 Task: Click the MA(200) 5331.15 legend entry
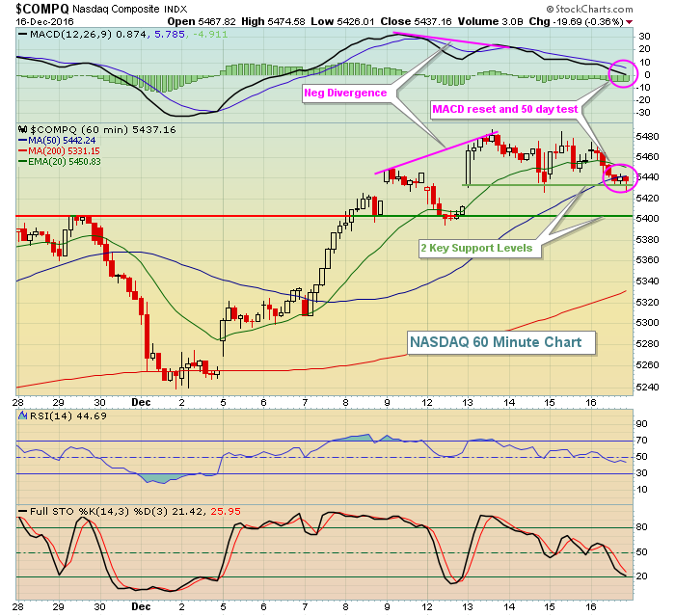click(59, 151)
